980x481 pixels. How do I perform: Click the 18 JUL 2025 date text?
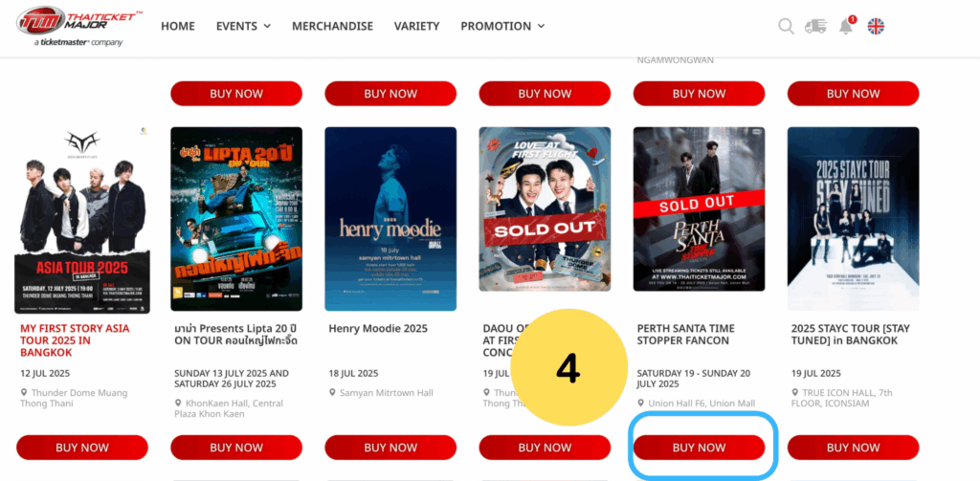click(353, 374)
